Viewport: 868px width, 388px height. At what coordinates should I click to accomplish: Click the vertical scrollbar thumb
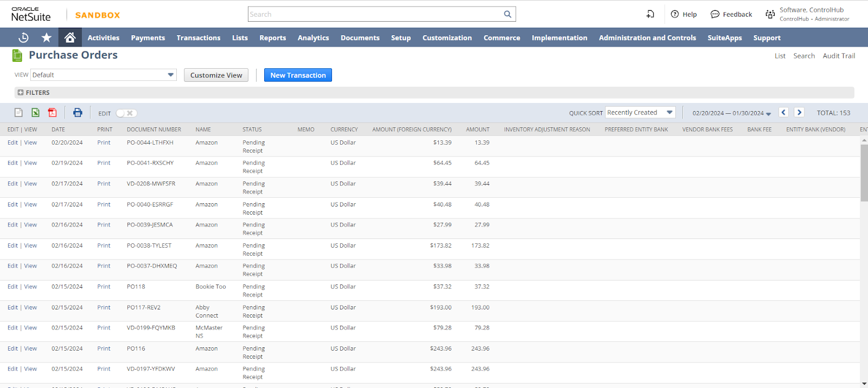[x=864, y=172]
